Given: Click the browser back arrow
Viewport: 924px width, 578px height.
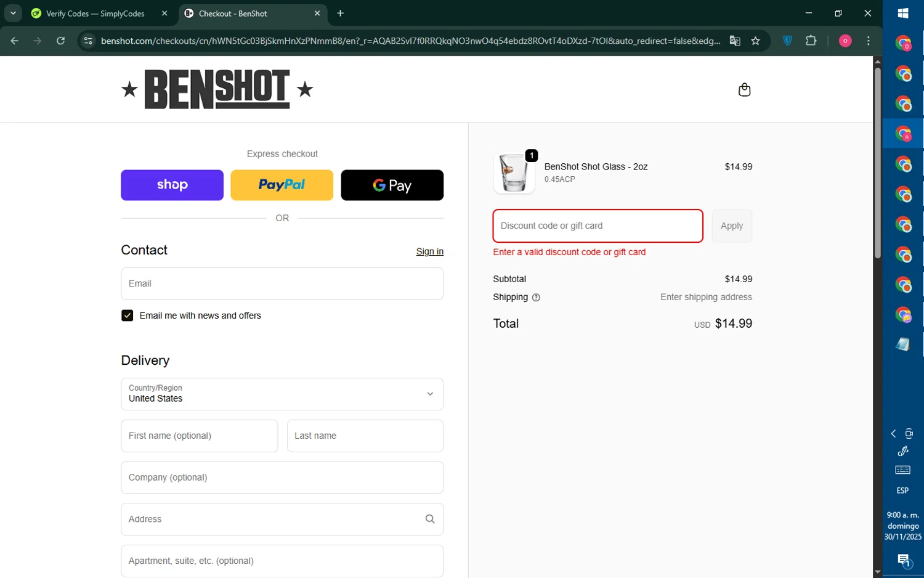Looking at the screenshot, I should tap(14, 41).
